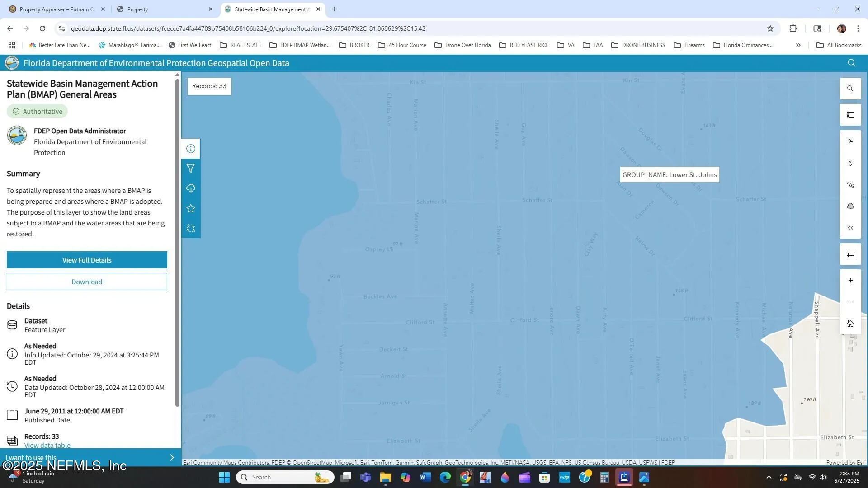
Task: Open the View data table link
Action: [47, 445]
